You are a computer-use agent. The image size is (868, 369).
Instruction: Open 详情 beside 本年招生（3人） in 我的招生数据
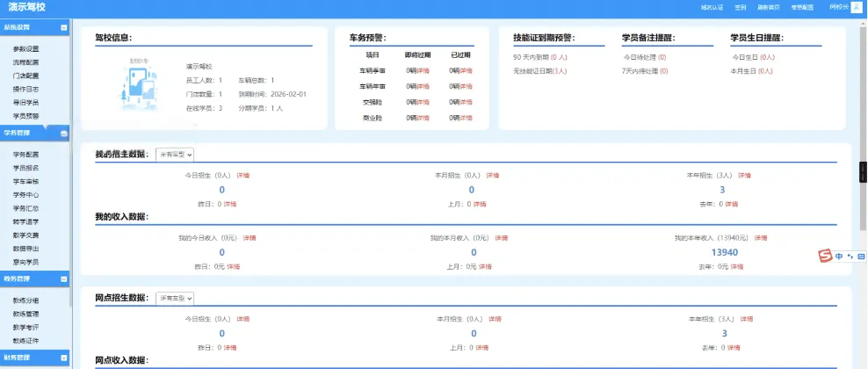pyautogui.click(x=744, y=176)
